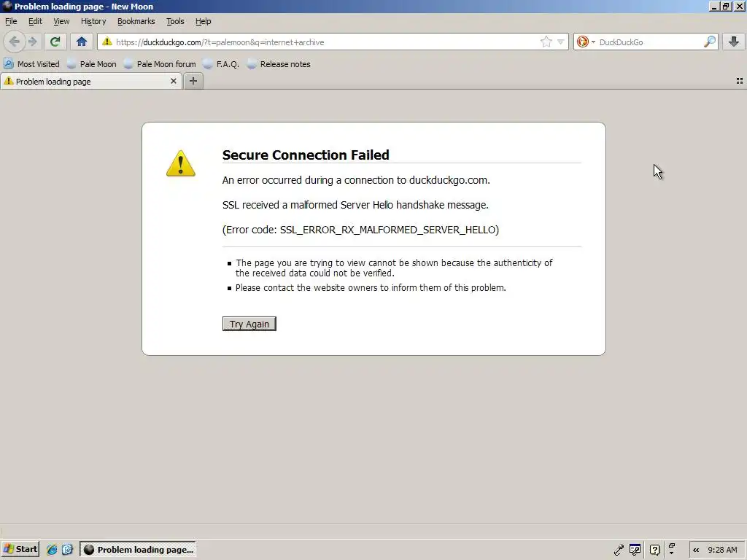Open the View menu
Image resolution: width=747 pixels, height=560 pixels.
pos(61,21)
